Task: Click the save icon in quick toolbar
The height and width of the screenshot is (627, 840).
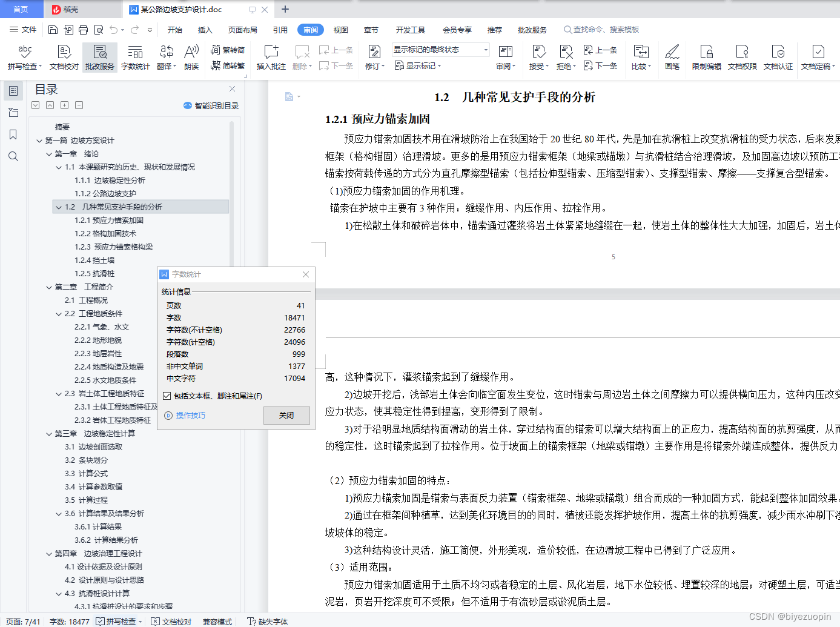Action: (53, 30)
